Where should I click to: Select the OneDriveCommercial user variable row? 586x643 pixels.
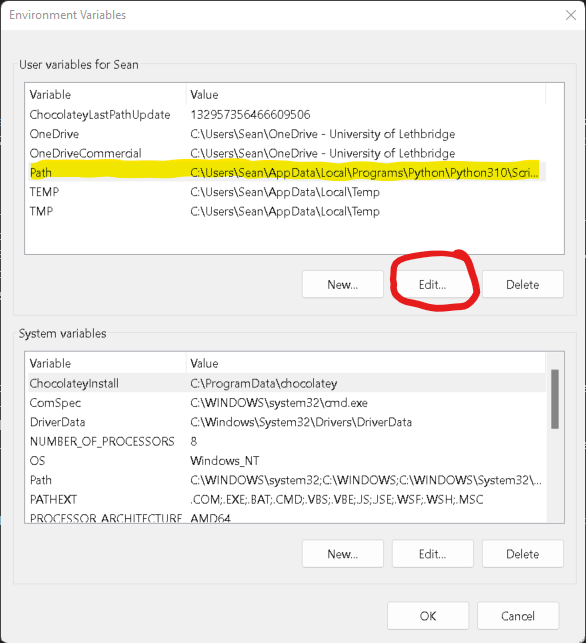(x=287, y=153)
